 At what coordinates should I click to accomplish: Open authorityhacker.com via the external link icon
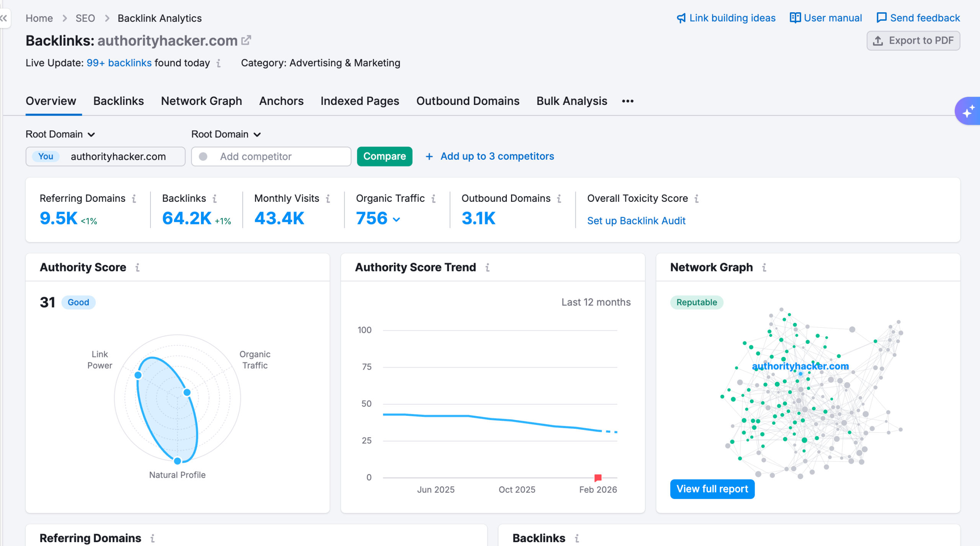coord(247,40)
